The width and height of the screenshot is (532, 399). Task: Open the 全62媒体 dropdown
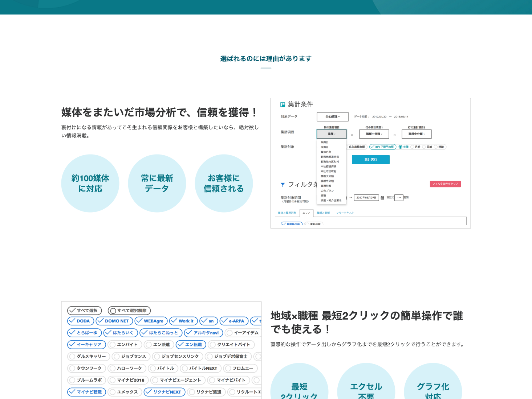[x=332, y=117]
